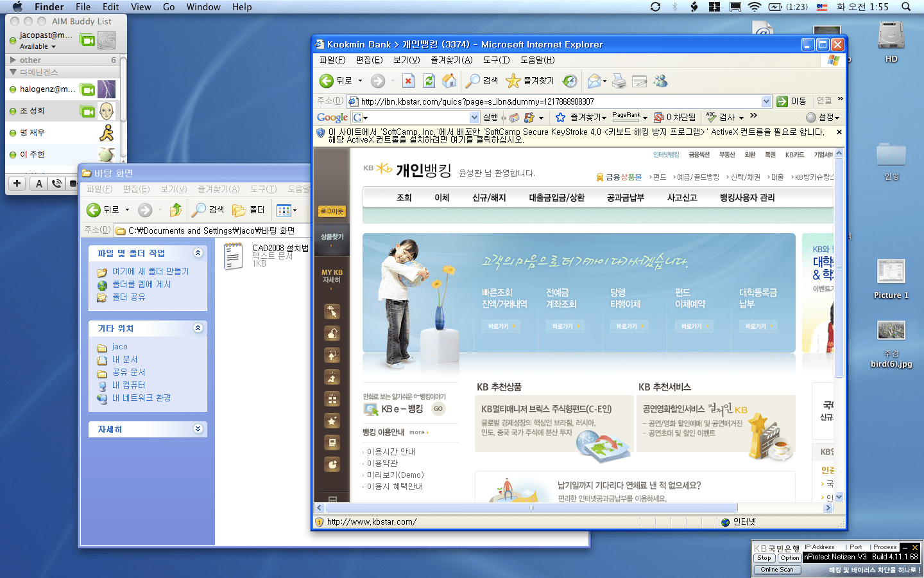Click the Refresh page icon in Internet Explorer

429,80
